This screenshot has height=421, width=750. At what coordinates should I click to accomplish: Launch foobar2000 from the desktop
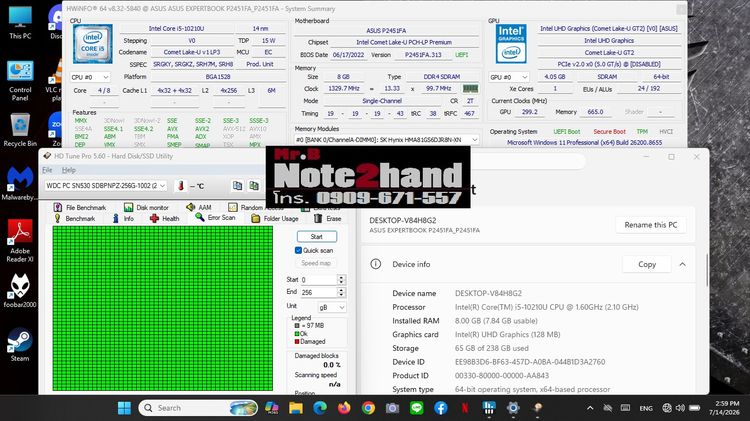point(20,291)
